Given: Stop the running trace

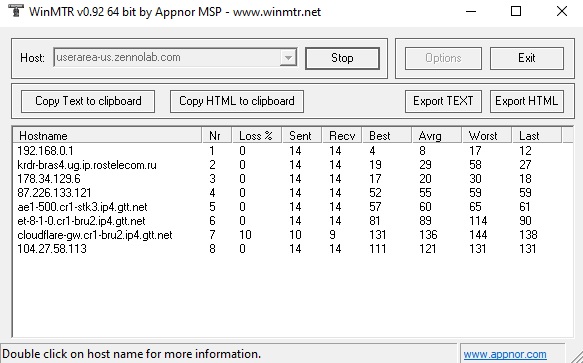Looking at the screenshot, I should point(342,58).
